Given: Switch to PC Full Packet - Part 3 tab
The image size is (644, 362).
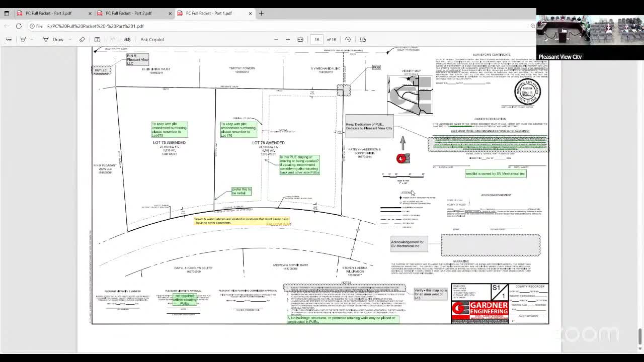Looking at the screenshot, I should click(49, 13).
